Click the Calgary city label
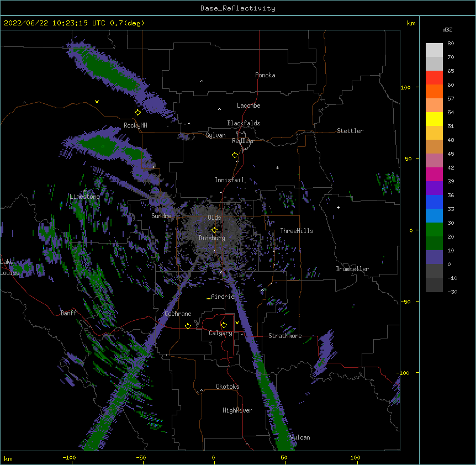The height and width of the screenshot is (465, 476). [x=221, y=333]
